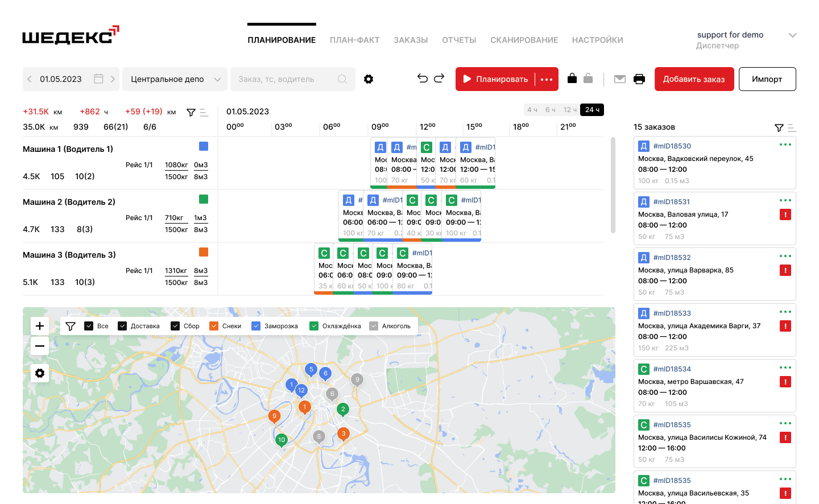Click the Добавить заказ button

click(x=694, y=79)
